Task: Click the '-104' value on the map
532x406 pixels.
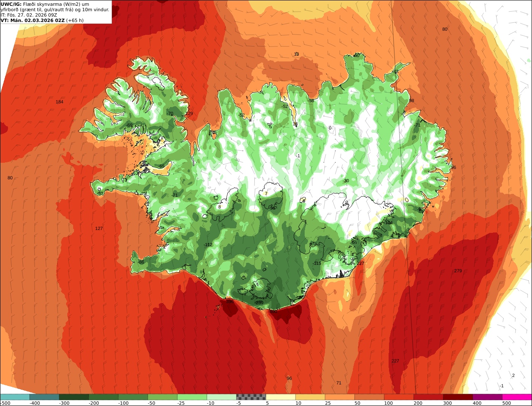Action: click(388, 223)
